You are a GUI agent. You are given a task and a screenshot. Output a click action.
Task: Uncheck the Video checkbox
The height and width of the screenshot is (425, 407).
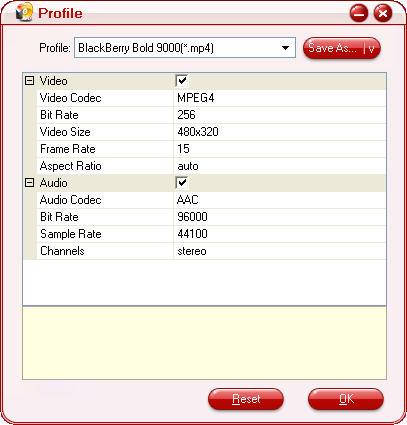click(182, 81)
